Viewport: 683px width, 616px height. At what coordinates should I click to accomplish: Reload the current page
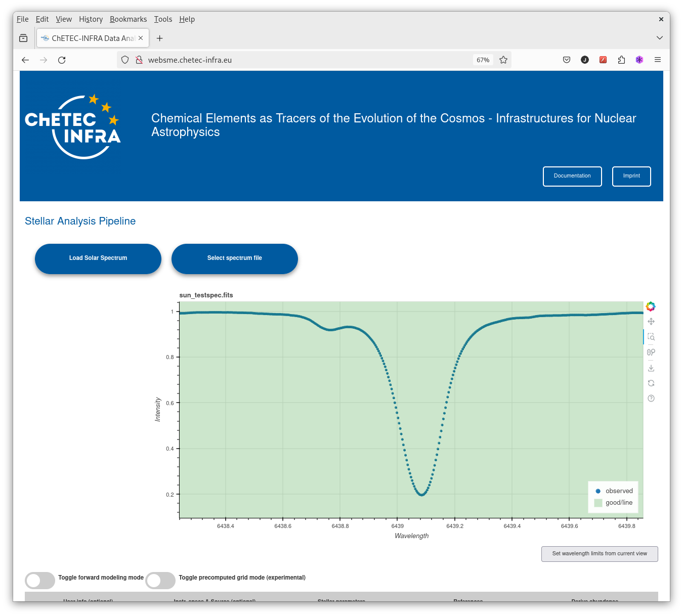pyautogui.click(x=62, y=60)
